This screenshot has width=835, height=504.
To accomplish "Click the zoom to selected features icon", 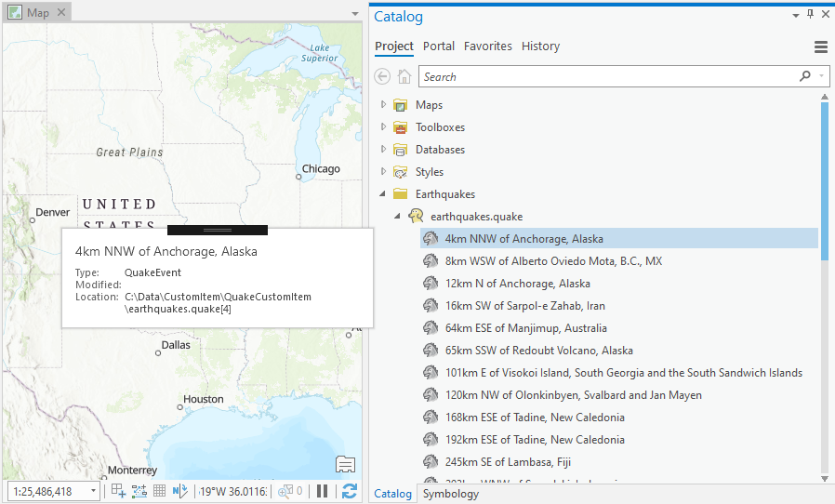I will pos(285,491).
